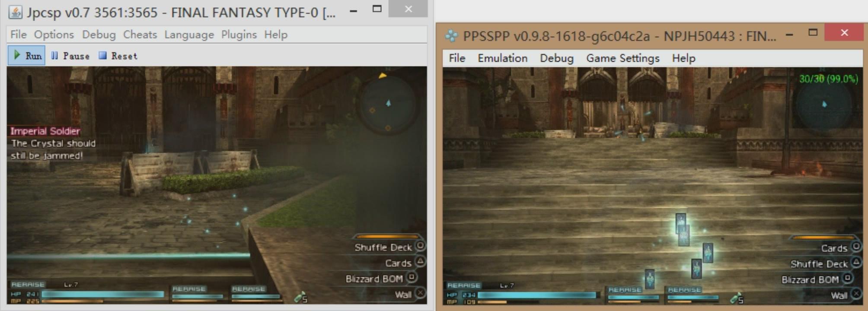Reset the Jpcsp emulator

[118, 56]
